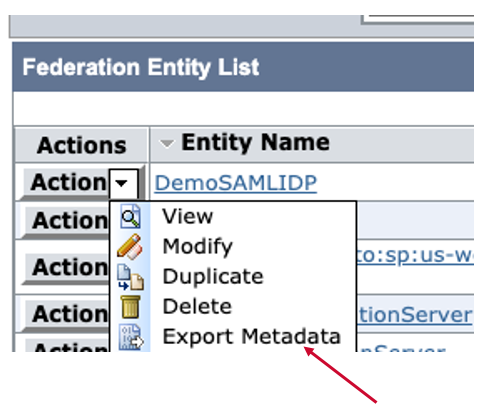Click the Export Metadata file icon
The height and width of the screenshot is (411, 480).
coord(131,337)
